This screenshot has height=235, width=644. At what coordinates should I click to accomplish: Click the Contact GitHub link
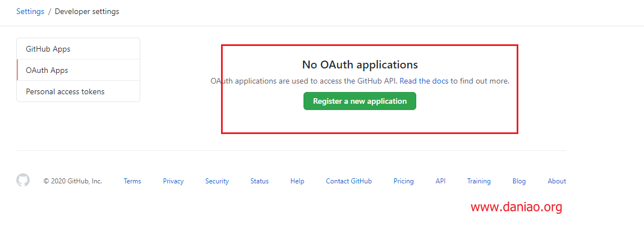coord(349,181)
